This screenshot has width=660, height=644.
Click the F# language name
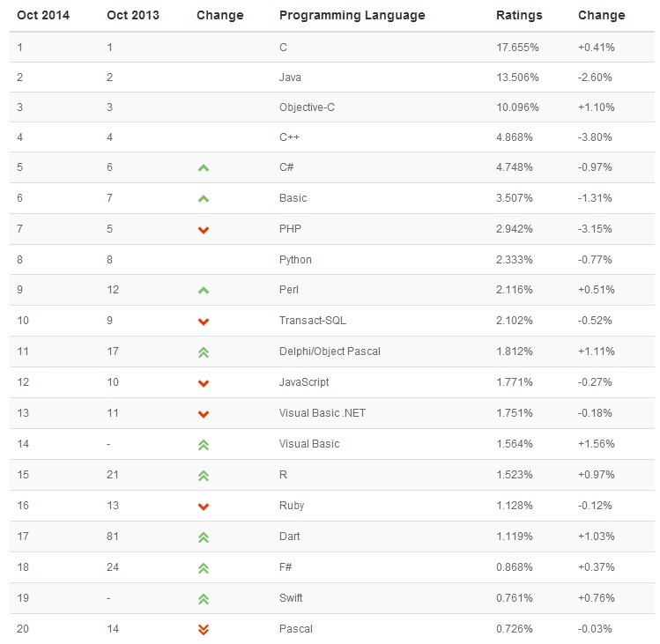click(286, 567)
